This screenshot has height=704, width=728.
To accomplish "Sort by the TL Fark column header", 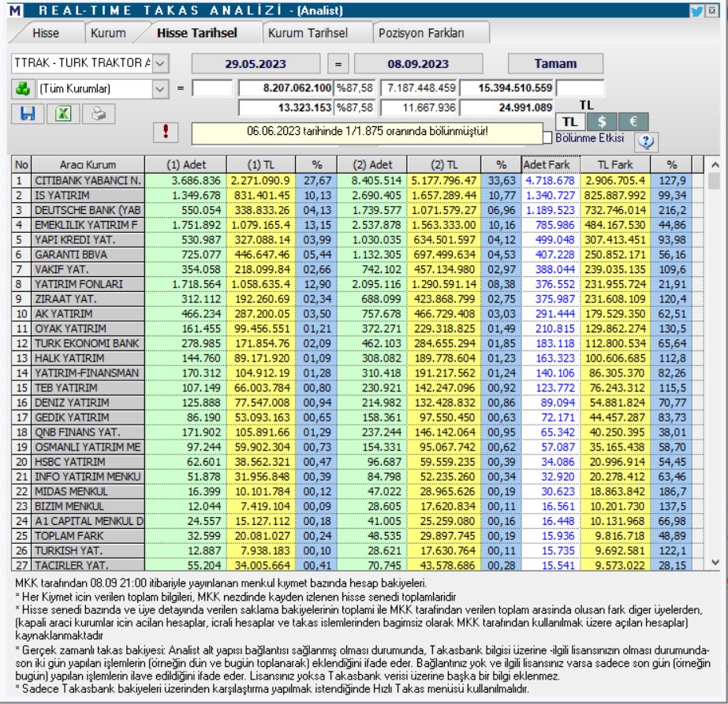I will [616, 164].
